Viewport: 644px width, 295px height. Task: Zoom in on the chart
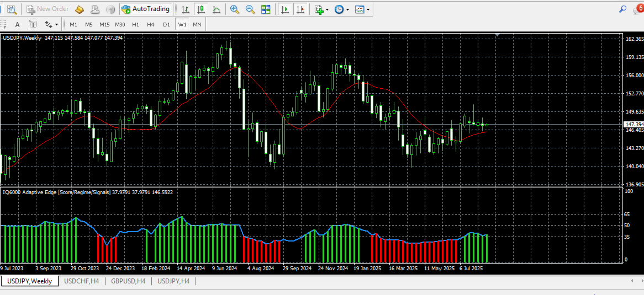[x=235, y=9]
